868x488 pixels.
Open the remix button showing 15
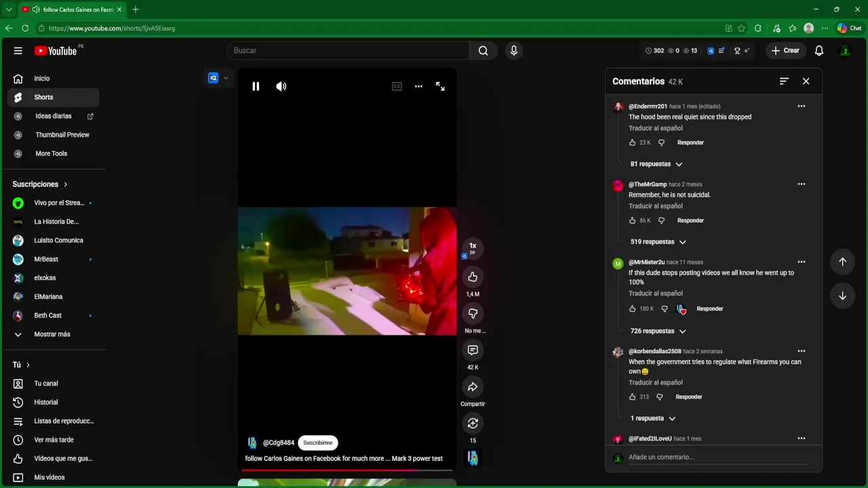click(x=473, y=424)
